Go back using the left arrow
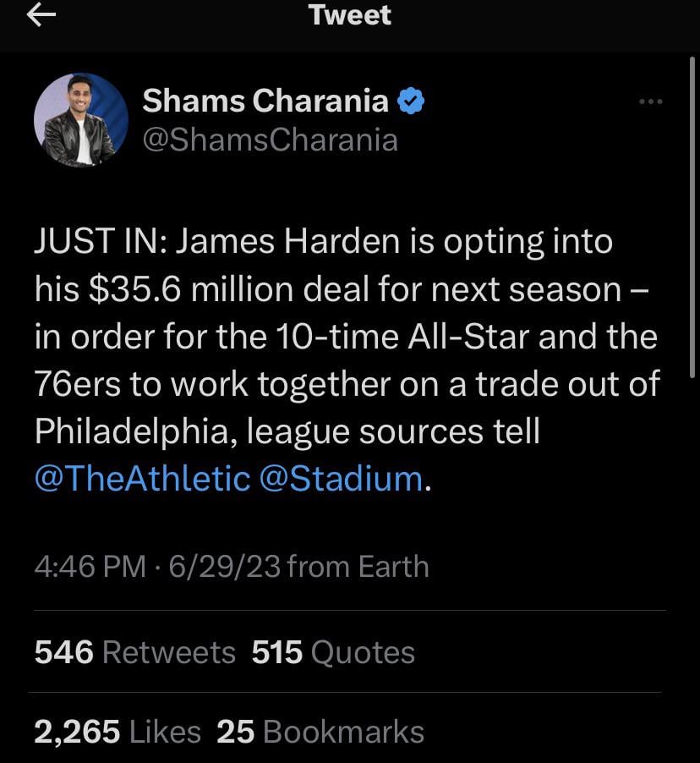The image size is (700, 763). (41, 16)
